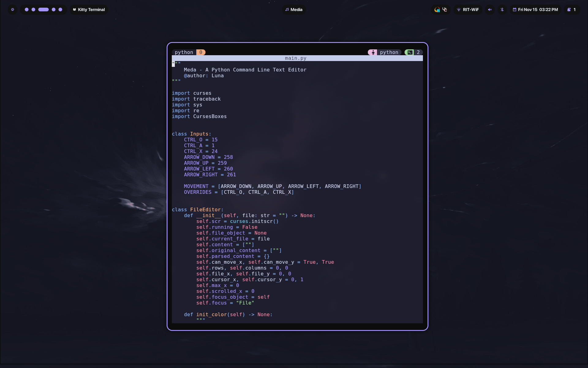Open the Media music player widget

294,10
